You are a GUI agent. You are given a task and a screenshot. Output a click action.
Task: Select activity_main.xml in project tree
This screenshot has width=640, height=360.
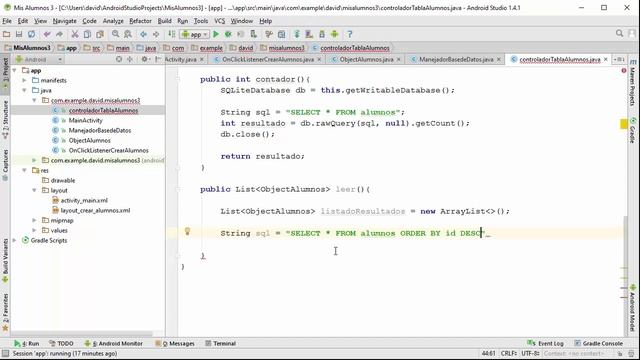84,200
